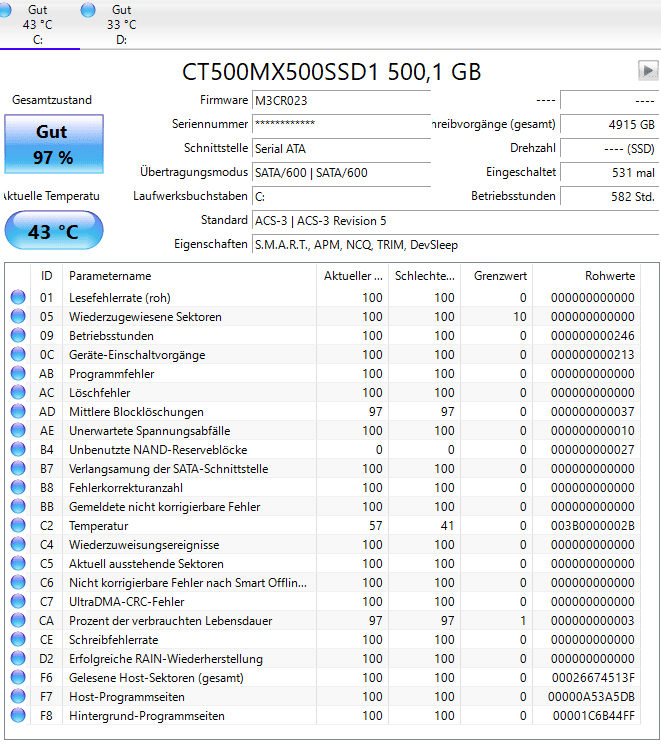Click the Rohwerte column header

tap(587, 276)
